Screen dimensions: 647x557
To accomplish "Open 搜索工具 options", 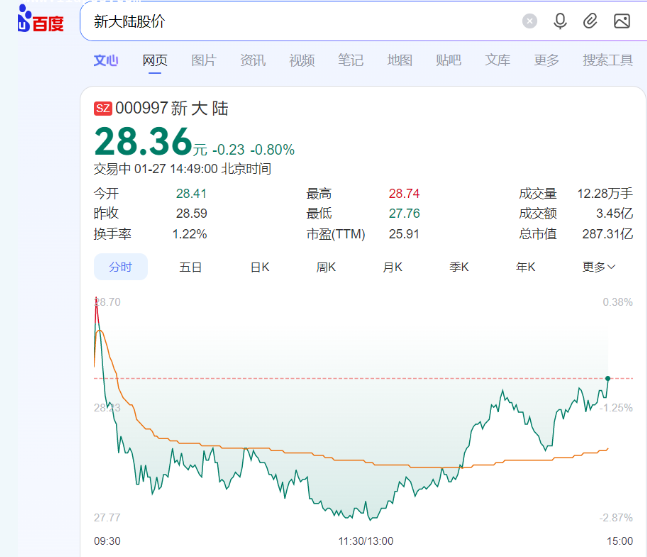I will pyautogui.click(x=607, y=60).
